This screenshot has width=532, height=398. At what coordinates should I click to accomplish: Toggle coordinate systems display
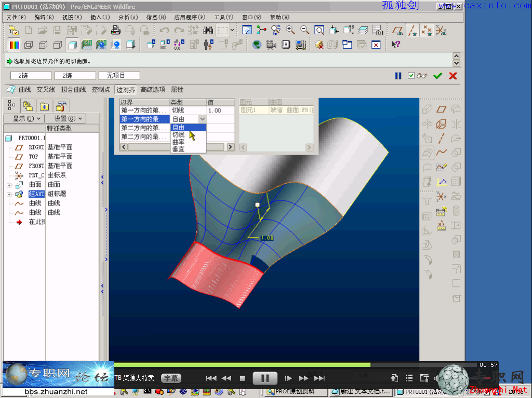441,31
